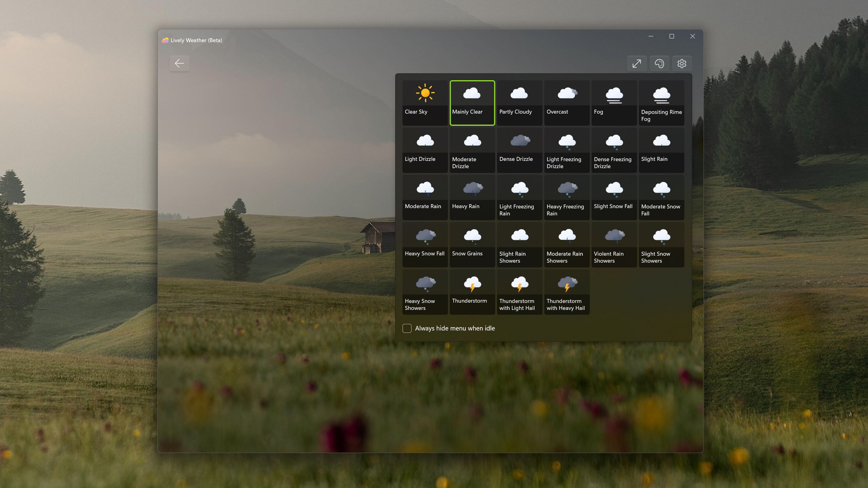Go back with the arrow button
Screen dimensions: 868x488
pos(179,63)
